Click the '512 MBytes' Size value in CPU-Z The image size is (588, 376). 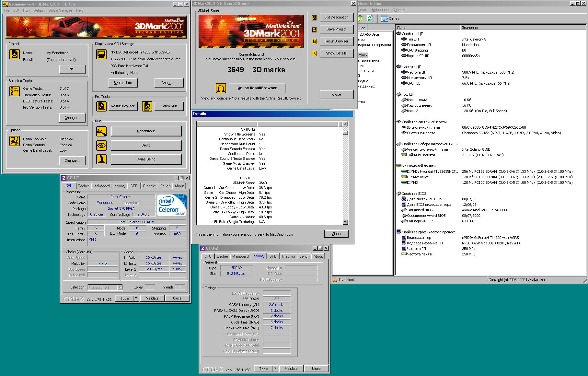(x=236, y=274)
